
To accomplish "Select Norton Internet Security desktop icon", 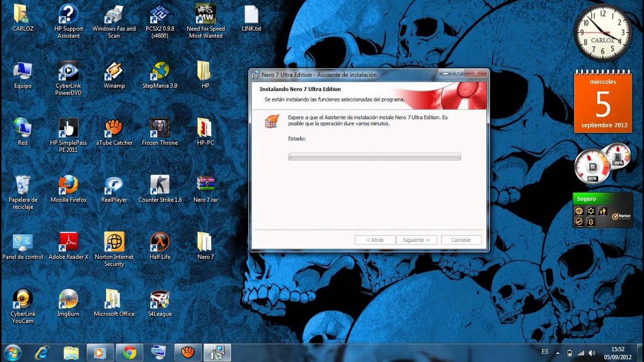I will [114, 249].
